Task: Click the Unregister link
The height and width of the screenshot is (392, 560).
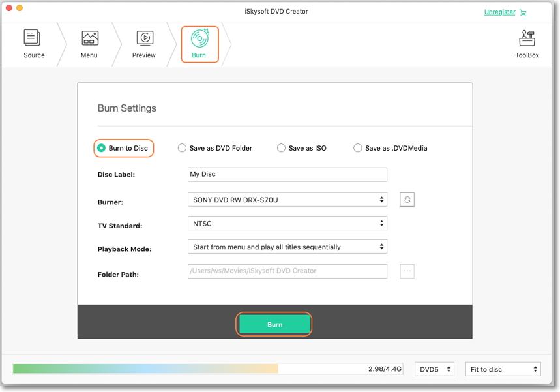Action: point(499,12)
